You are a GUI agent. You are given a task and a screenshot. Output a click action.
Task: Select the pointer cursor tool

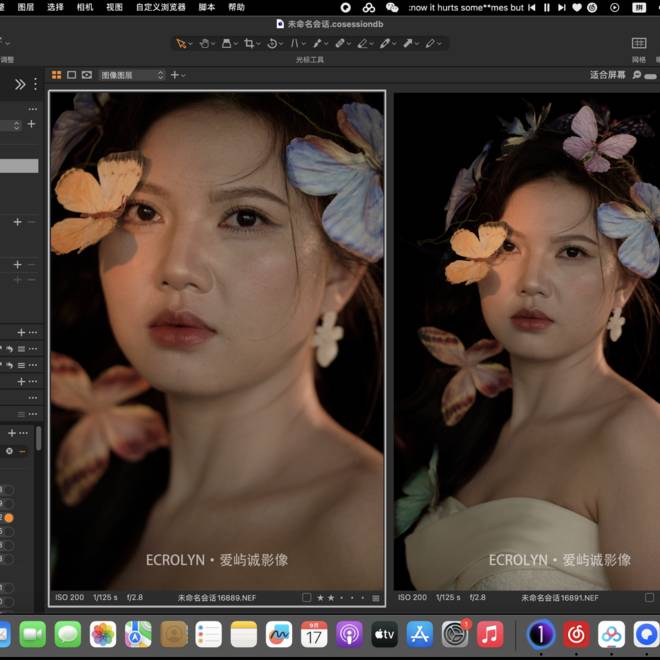tap(181, 43)
